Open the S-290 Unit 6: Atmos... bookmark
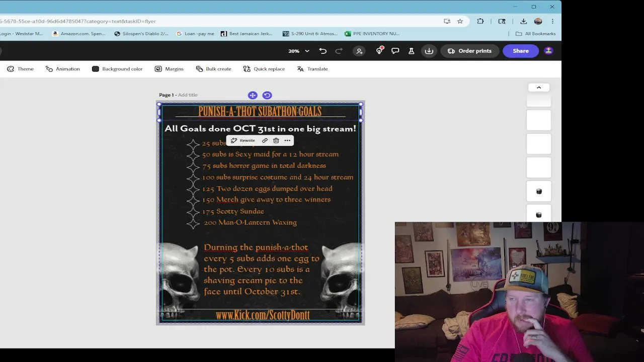This screenshot has height=362, width=644. (310, 34)
